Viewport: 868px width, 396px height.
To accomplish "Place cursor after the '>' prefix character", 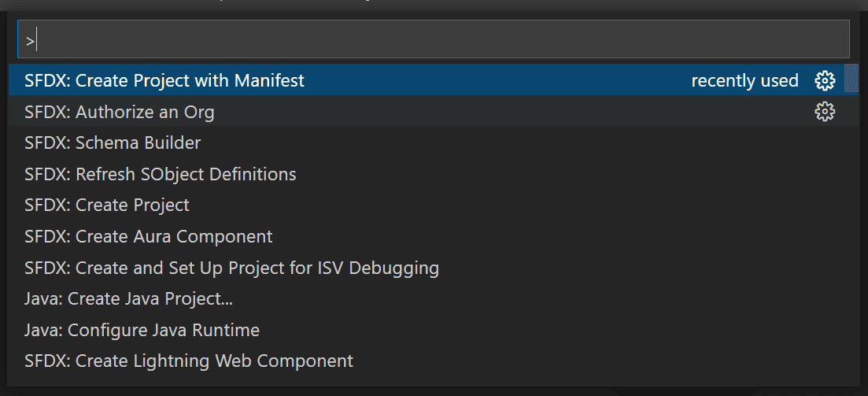I will 36,41.
